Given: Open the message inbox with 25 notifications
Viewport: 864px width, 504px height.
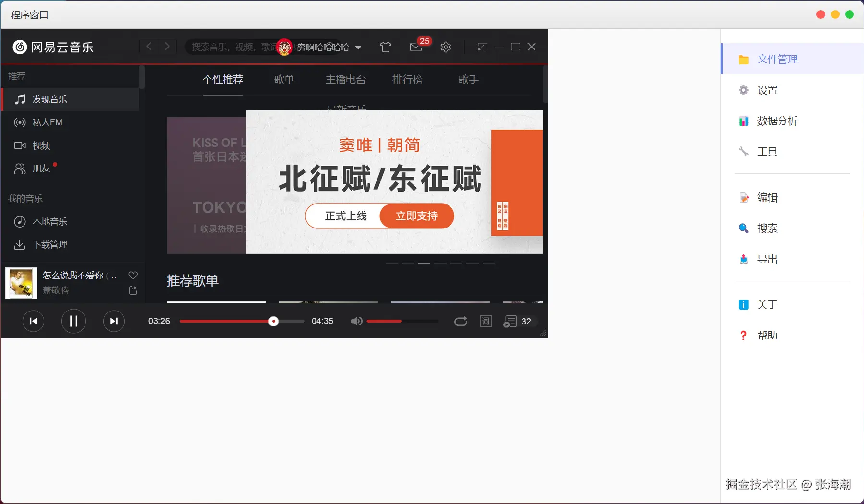Looking at the screenshot, I should [x=415, y=47].
